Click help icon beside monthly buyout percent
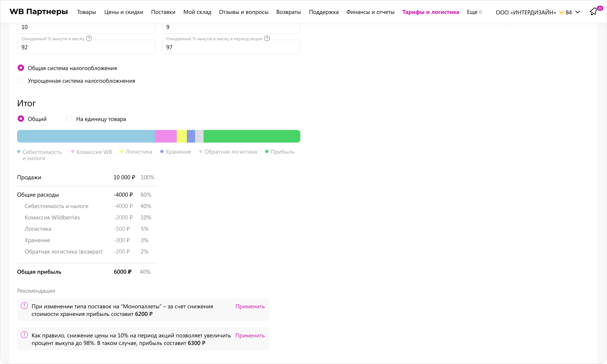The image size is (607, 364). click(x=89, y=39)
